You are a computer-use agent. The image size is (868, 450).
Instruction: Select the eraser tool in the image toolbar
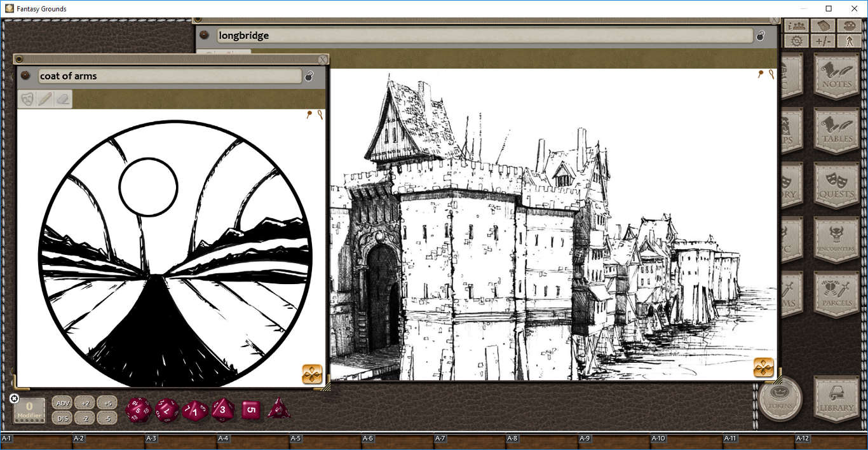coord(63,99)
